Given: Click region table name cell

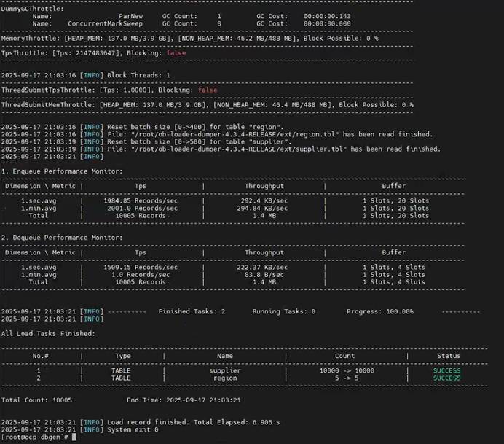Looking at the screenshot, I should [224, 378].
